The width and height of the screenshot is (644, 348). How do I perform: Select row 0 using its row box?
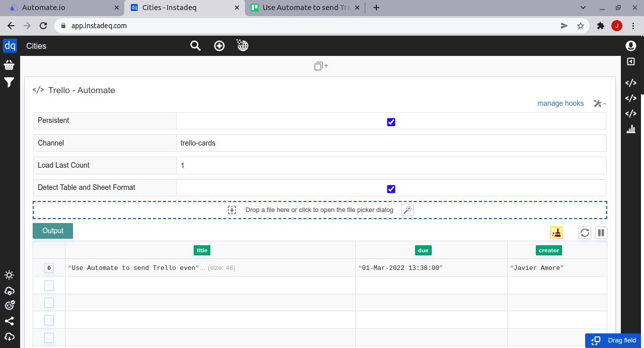(x=49, y=268)
